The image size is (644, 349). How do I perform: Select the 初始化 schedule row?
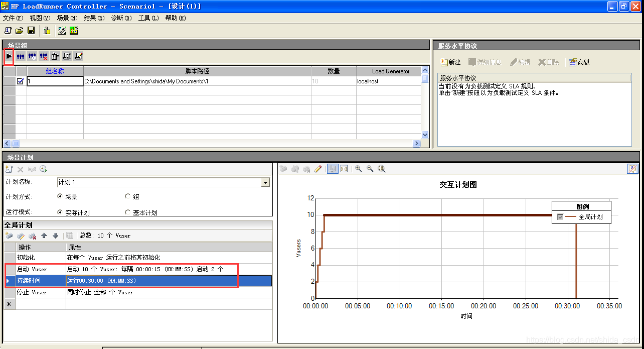(138, 258)
